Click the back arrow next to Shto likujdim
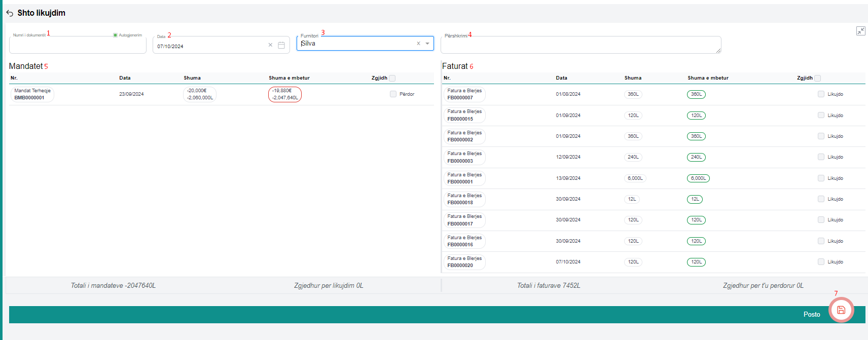Image resolution: width=868 pixels, height=340 pixels. pos(10,13)
